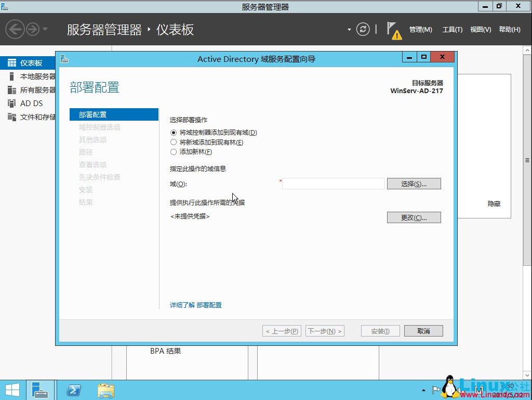Show hidden icons in the system tray
Viewport: 532px width, 400px height.
coord(423,390)
